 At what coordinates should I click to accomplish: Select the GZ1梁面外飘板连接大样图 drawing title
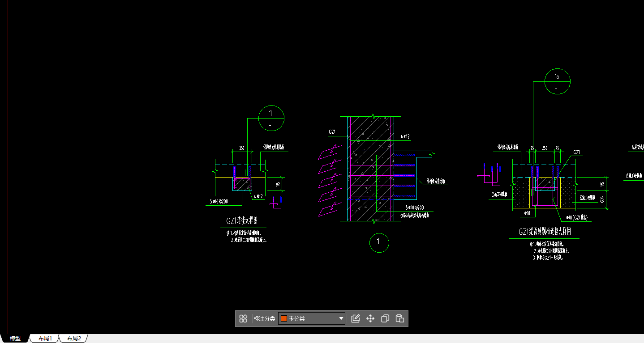point(545,232)
